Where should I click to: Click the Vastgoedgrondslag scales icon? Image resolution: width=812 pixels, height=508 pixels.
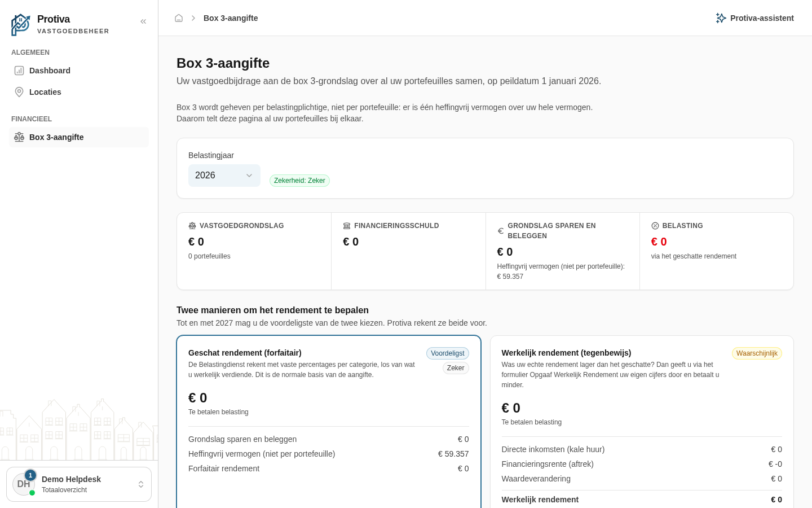tap(192, 226)
